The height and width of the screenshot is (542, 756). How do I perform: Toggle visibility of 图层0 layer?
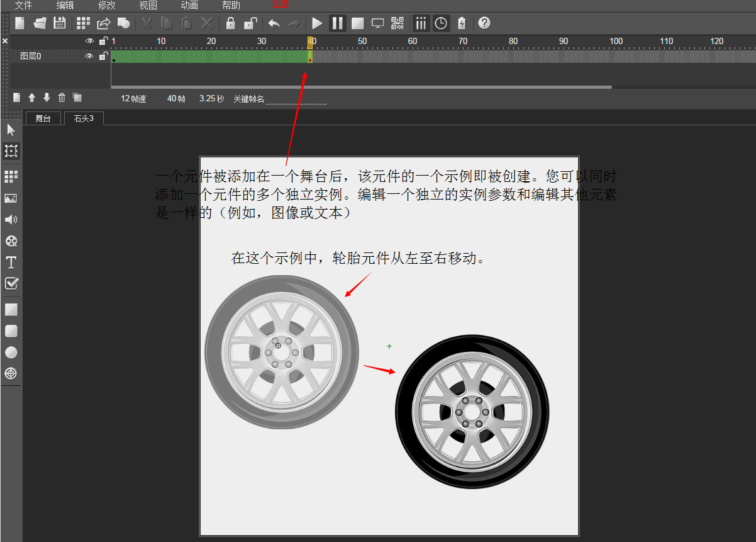click(89, 56)
